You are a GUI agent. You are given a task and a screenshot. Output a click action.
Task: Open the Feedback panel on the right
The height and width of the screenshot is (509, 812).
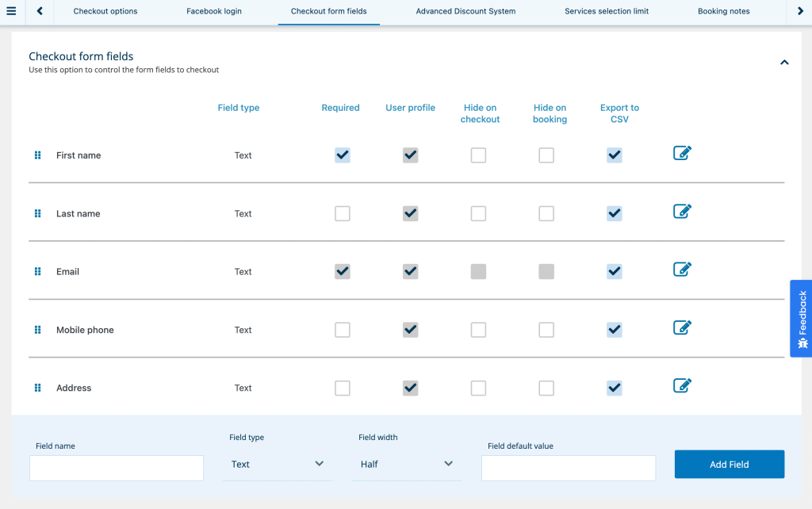coord(802,318)
